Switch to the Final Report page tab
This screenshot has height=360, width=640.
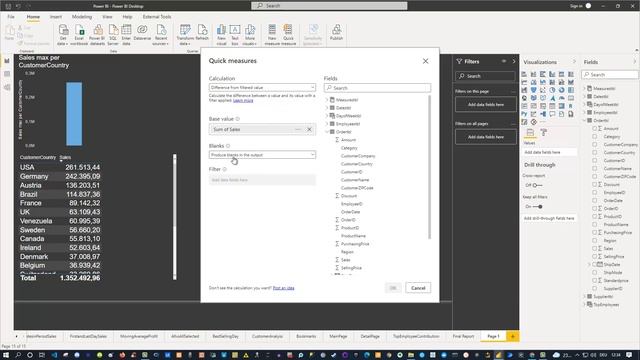pyautogui.click(x=463, y=336)
